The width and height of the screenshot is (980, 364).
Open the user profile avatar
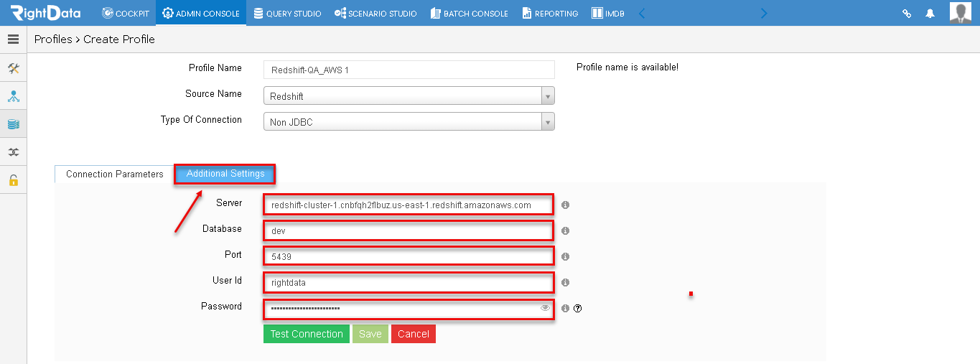coord(961,13)
